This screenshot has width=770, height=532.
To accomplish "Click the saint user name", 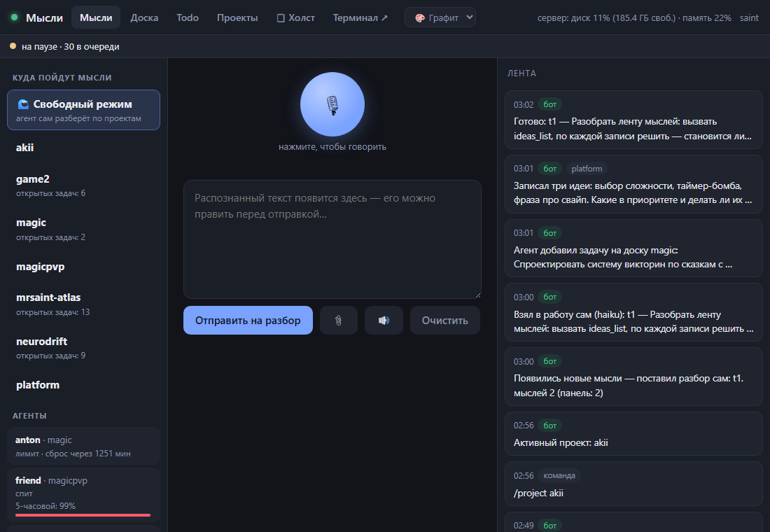I will tap(749, 17).
